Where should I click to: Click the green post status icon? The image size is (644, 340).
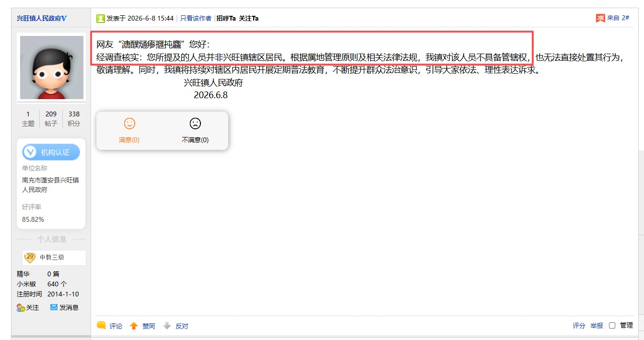coord(101,18)
